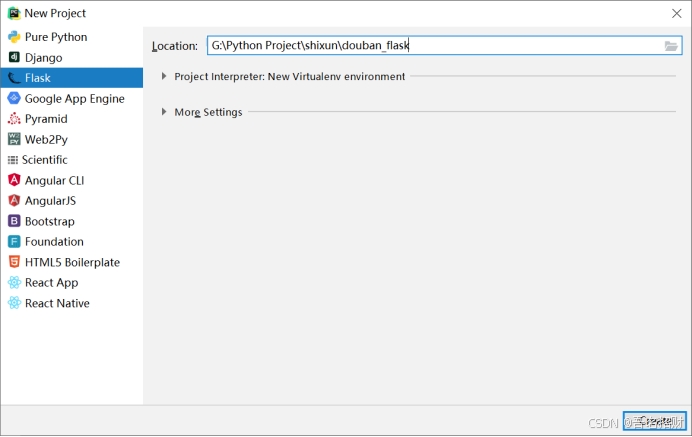
Task: Select the "Web2Py" label
Action: (x=46, y=139)
